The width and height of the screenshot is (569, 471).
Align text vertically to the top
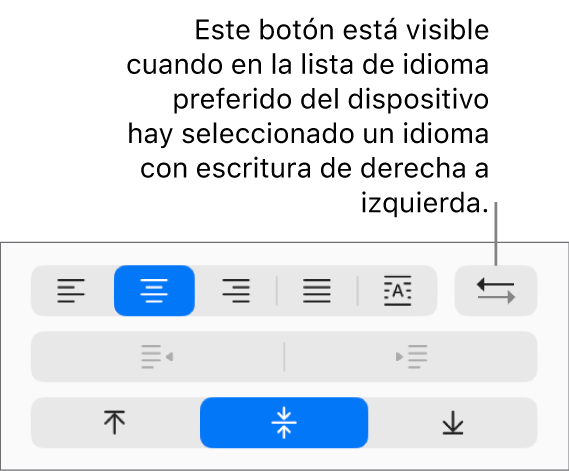(115, 422)
